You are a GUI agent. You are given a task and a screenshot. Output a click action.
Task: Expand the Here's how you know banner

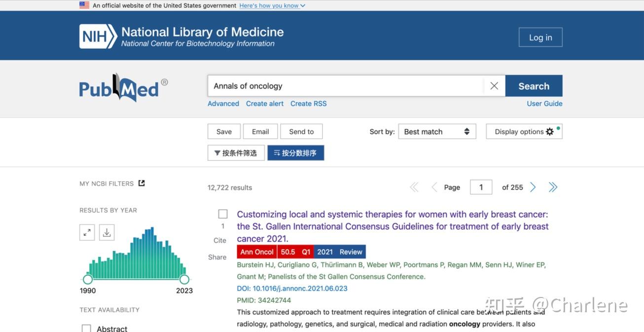272,5
